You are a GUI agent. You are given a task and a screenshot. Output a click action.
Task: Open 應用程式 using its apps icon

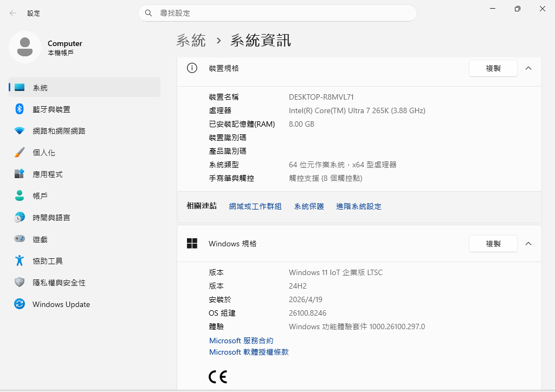(x=20, y=174)
